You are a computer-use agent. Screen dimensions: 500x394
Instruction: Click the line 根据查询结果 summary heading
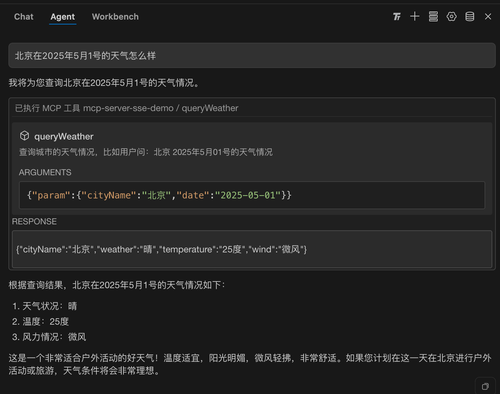point(117,285)
